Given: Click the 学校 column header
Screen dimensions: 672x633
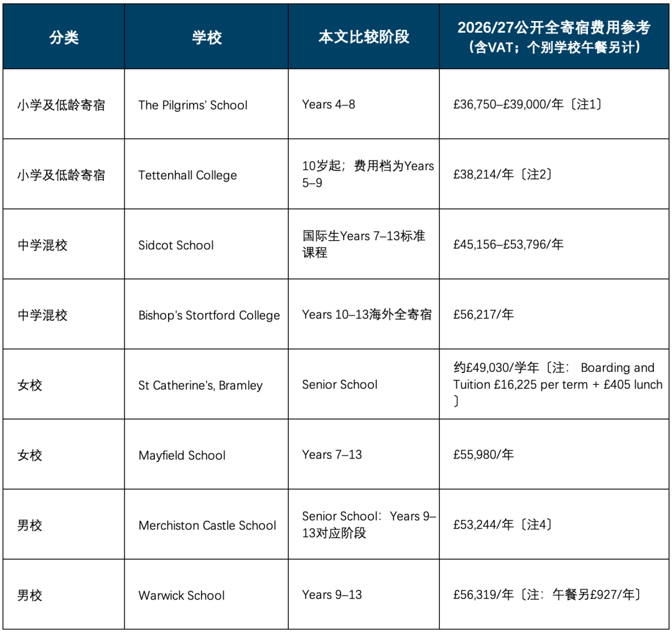Looking at the screenshot, I should [x=207, y=37].
